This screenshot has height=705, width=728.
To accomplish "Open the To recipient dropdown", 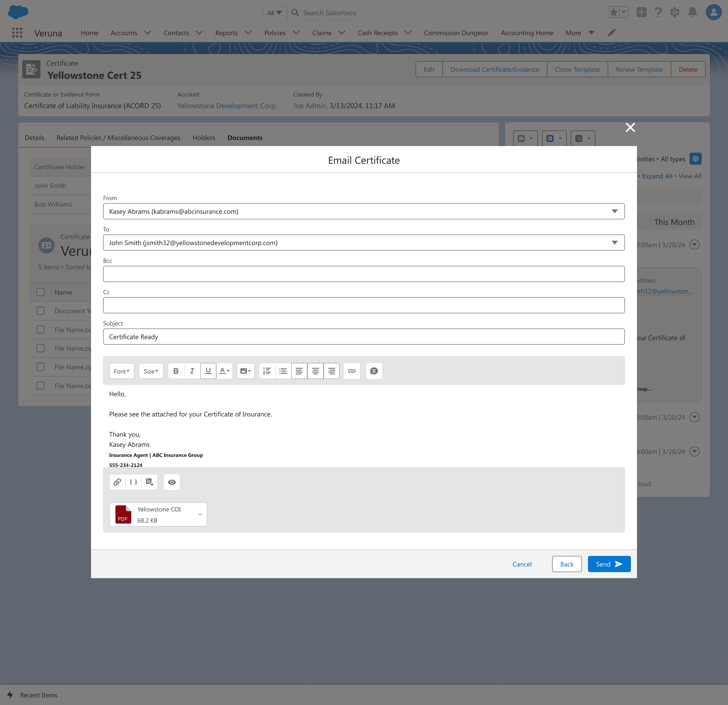I will 364,242.
